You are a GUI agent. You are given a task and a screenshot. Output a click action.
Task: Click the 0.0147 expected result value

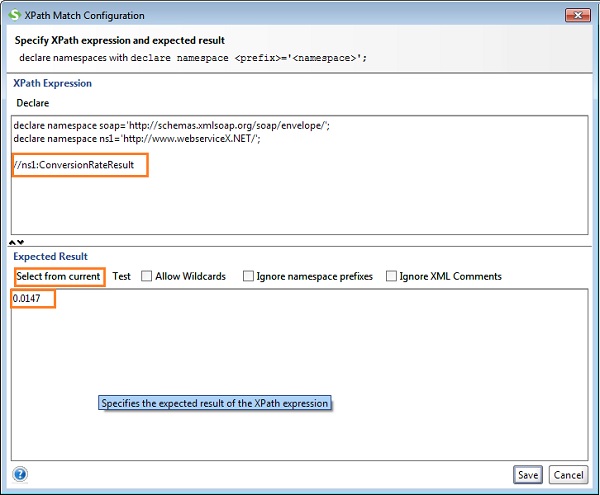31,299
